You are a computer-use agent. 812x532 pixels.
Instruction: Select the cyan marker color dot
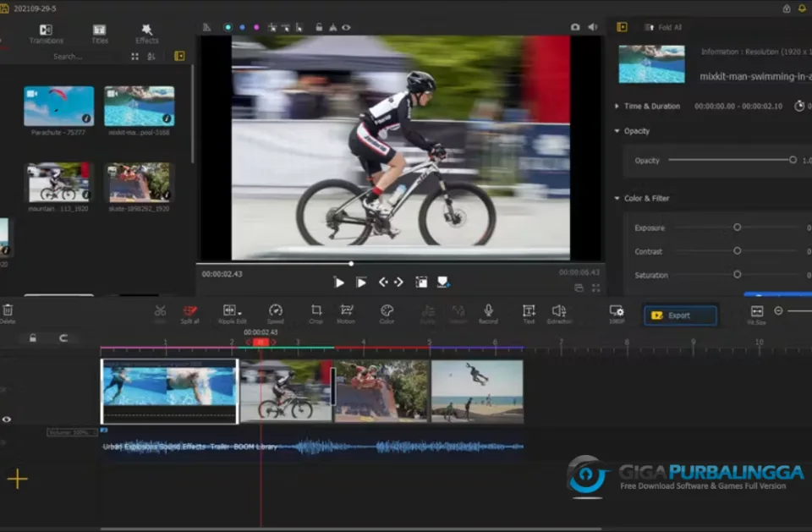click(228, 27)
